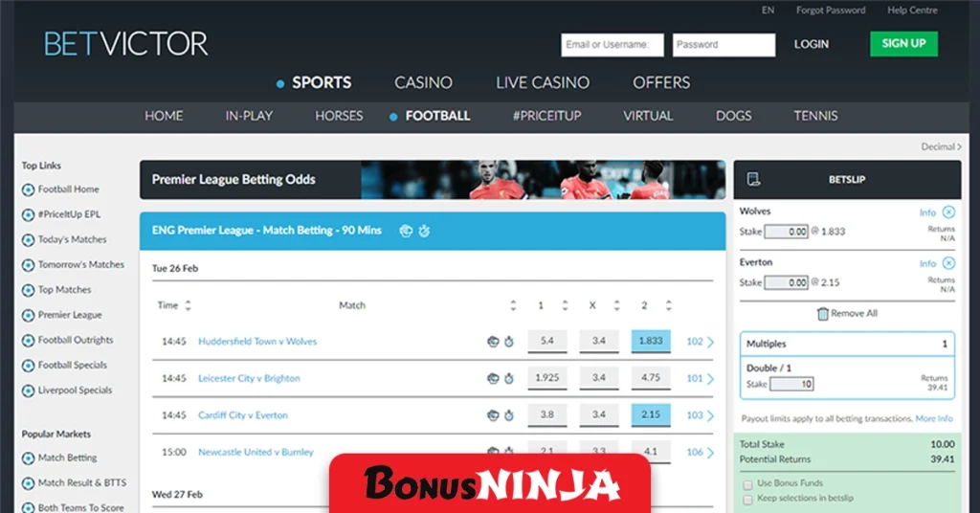Viewport: 980px width, 513px height.
Task: Click the Login button
Action: point(812,44)
